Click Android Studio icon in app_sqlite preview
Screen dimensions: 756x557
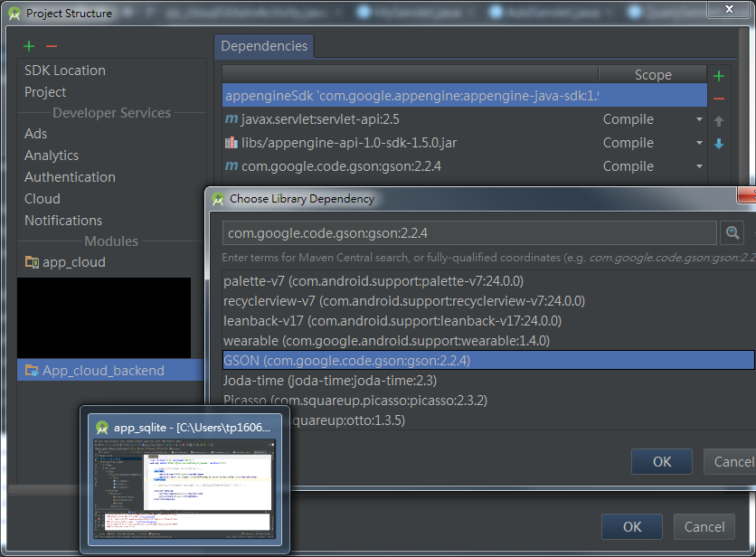click(102, 428)
